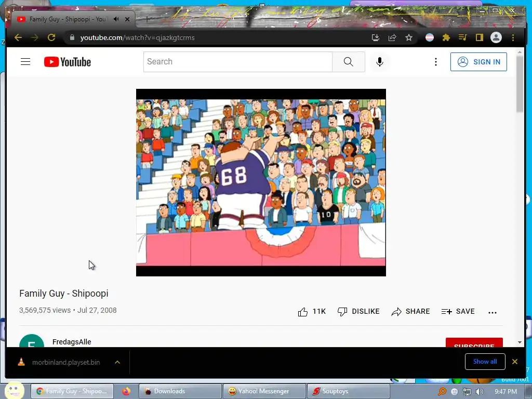532x399 pixels.
Task: Click the padlock site info icon
Action: (72, 37)
